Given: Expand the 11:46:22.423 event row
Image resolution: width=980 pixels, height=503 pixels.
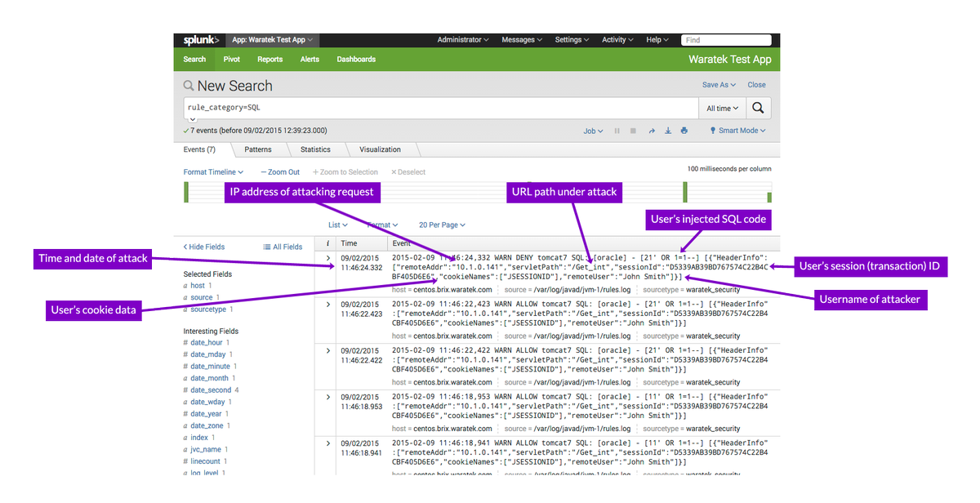Looking at the screenshot, I should [327, 304].
